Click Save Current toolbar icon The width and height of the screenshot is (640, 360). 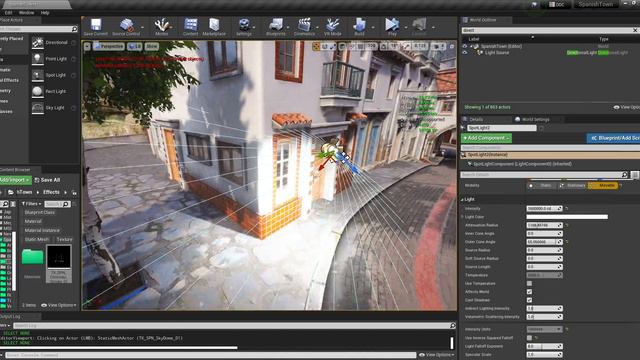point(96,27)
